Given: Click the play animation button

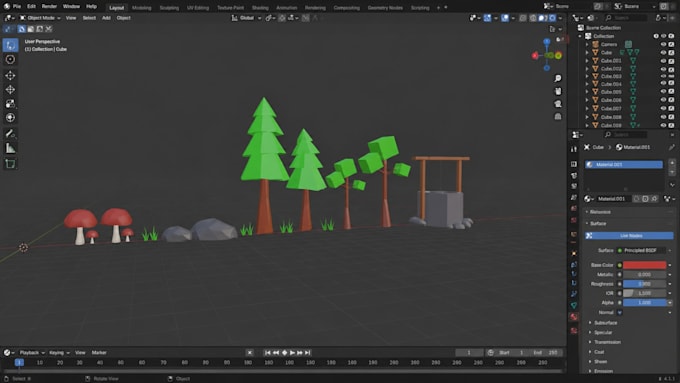Looking at the screenshot, I should 292,353.
